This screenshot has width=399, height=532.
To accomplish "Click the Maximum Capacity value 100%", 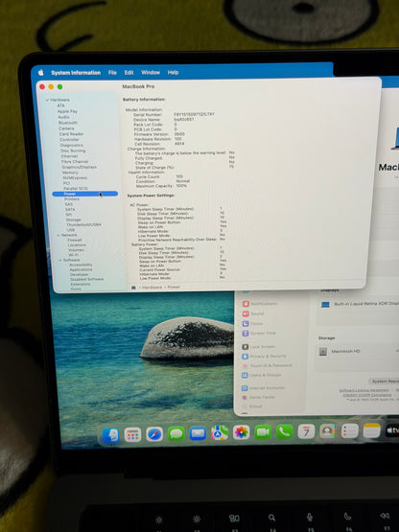I will point(181,186).
